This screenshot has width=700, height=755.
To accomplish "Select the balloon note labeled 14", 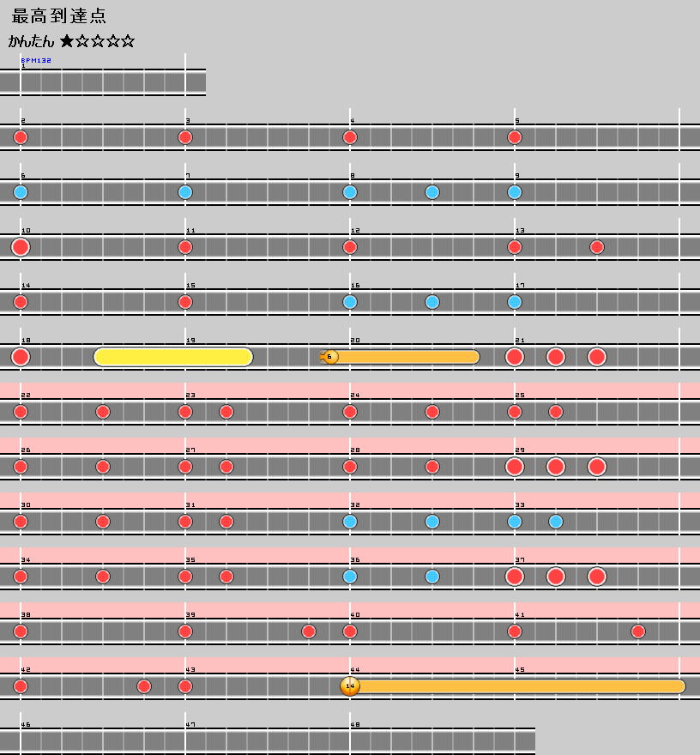I will (x=350, y=686).
